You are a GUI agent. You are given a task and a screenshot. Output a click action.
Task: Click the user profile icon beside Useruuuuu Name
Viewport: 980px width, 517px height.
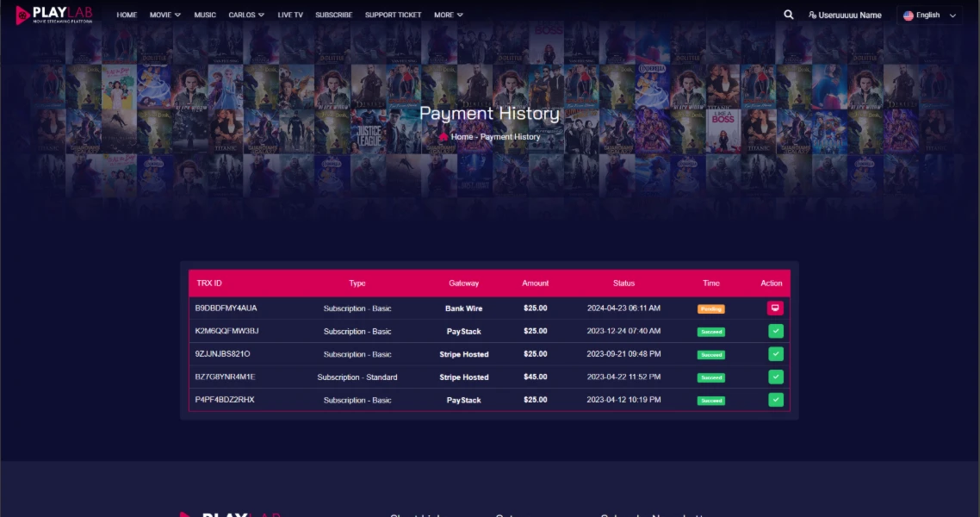tap(812, 15)
